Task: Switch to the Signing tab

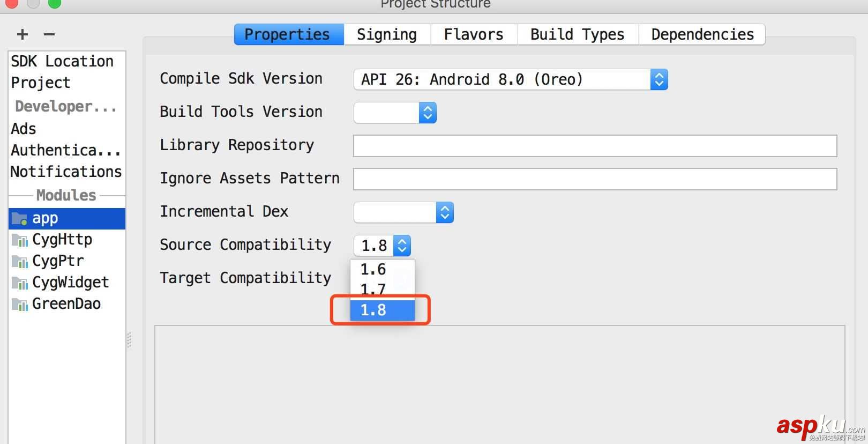Action: click(386, 34)
